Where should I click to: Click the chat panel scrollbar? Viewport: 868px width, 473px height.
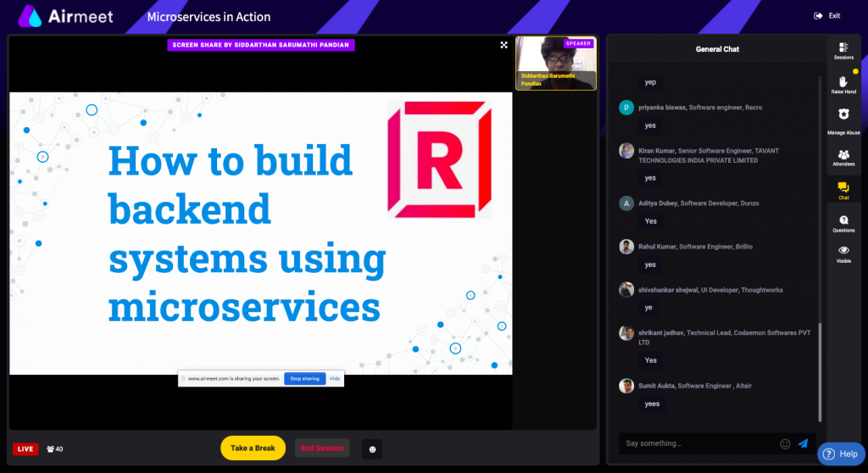click(x=820, y=372)
